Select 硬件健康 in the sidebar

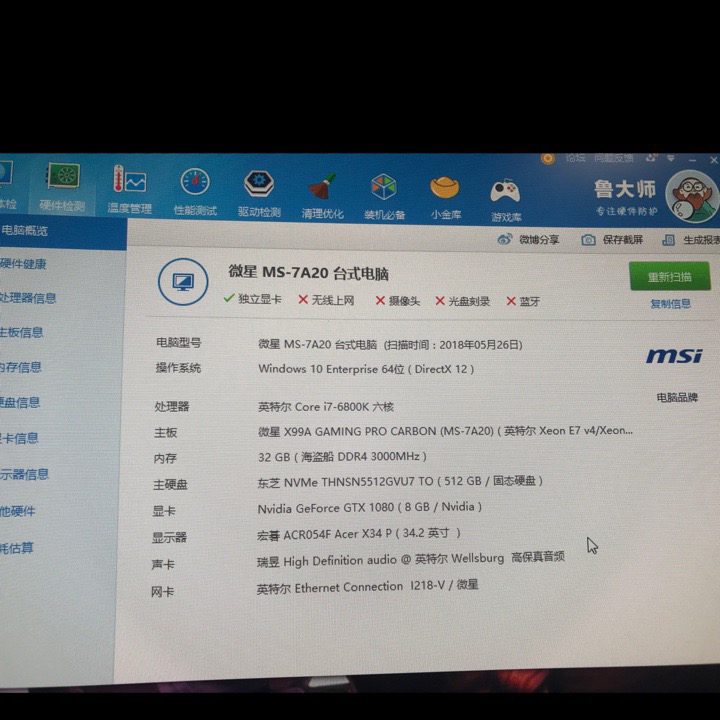coord(23,264)
